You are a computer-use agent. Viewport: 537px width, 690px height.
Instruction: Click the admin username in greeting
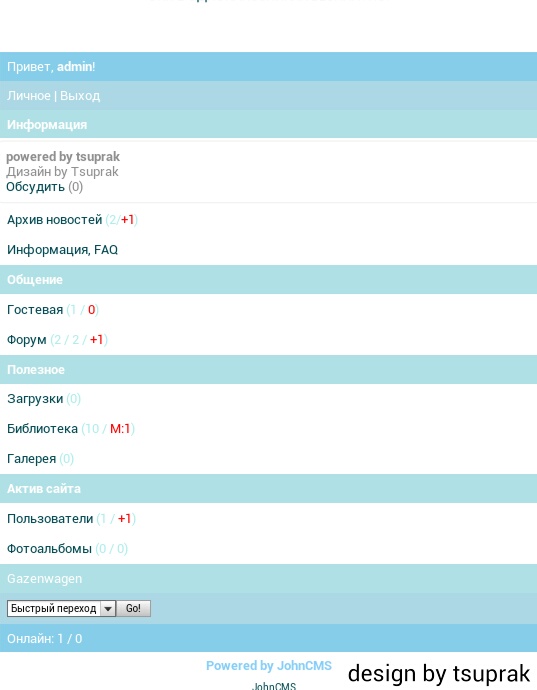(74, 66)
